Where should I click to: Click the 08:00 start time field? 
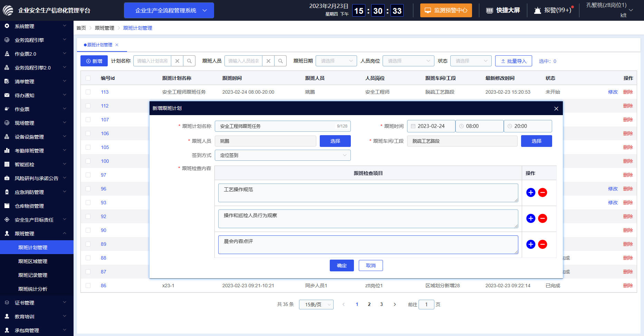click(479, 126)
